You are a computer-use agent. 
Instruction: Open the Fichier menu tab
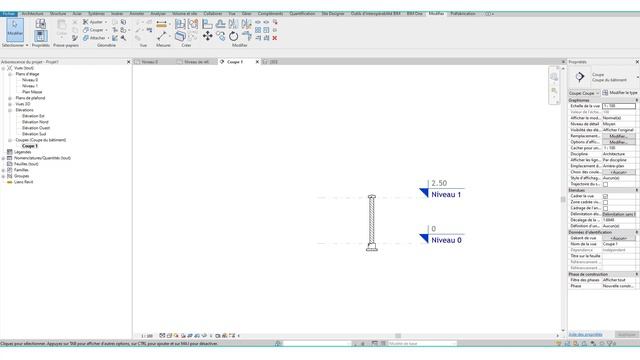click(x=9, y=13)
